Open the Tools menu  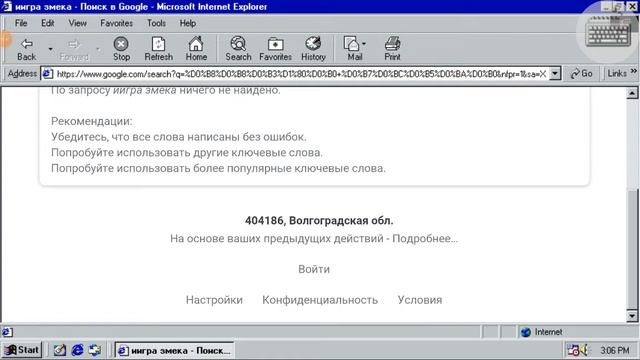pyautogui.click(x=156, y=23)
